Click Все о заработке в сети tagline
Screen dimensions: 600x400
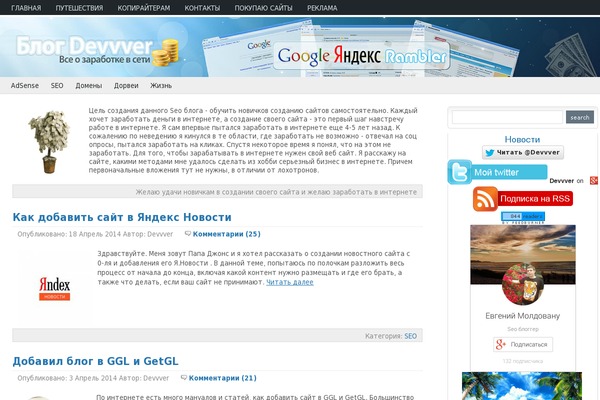point(104,59)
